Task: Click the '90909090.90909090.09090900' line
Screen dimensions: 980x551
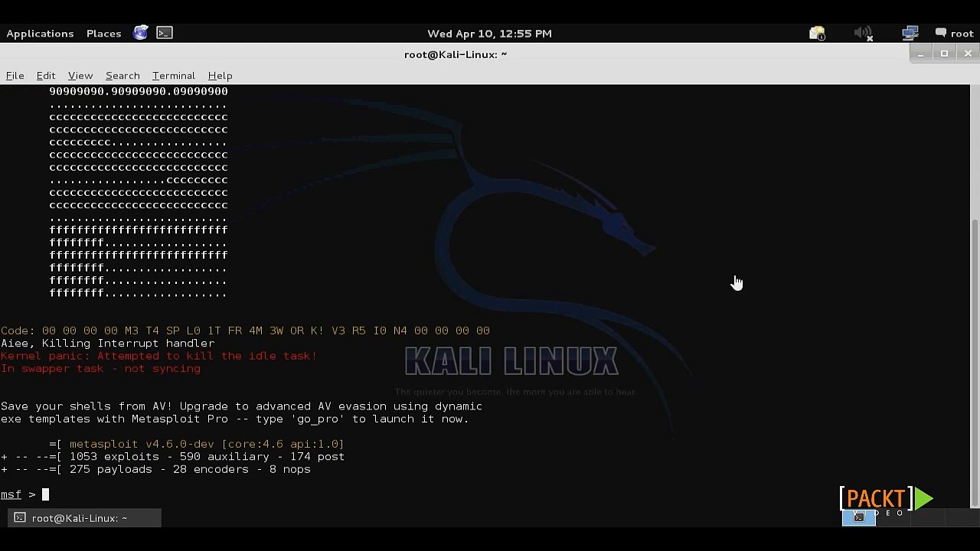Action: click(139, 91)
